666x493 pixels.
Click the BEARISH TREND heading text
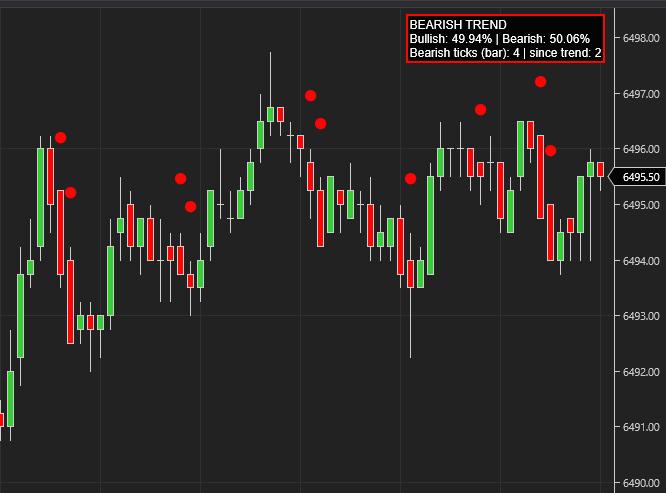pos(458,25)
